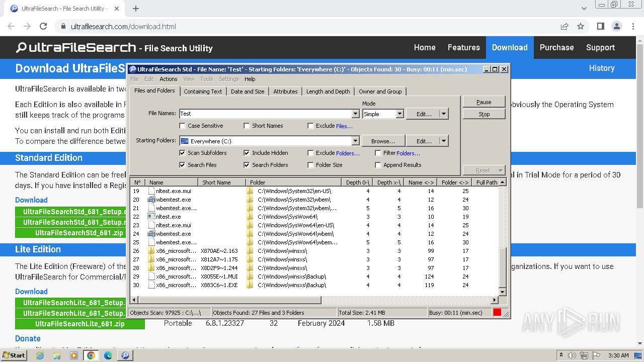Switch to Chrome in the taskbar

tap(91, 355)
